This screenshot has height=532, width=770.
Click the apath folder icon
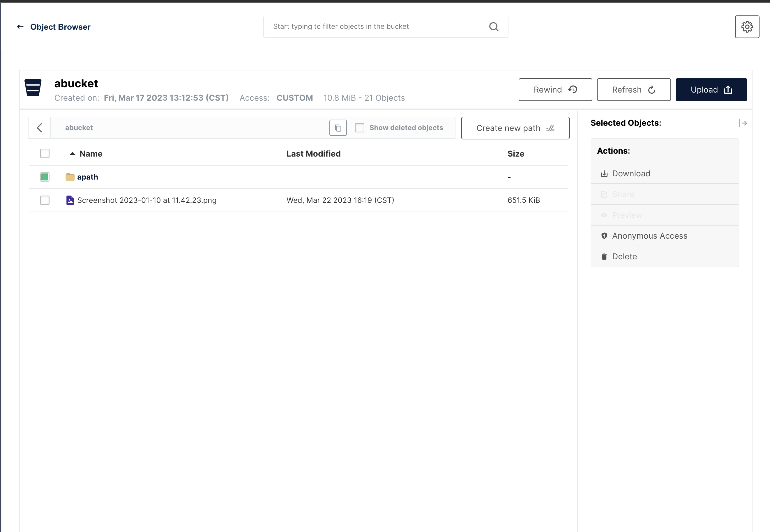[70, 177]
